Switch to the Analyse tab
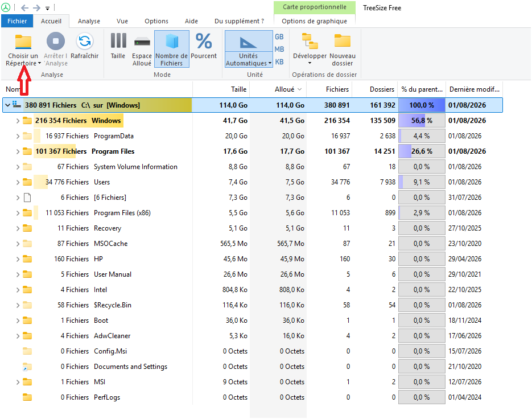This screenshot has height=419, width=532. 89,21
